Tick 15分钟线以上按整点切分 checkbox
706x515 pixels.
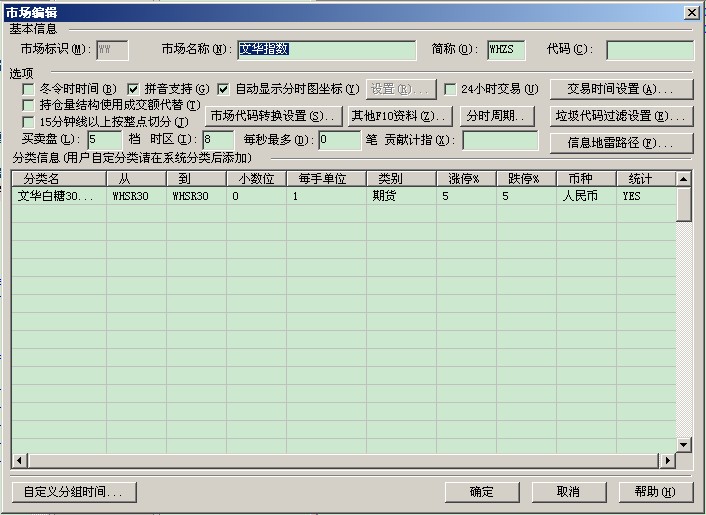pos(29,122)
